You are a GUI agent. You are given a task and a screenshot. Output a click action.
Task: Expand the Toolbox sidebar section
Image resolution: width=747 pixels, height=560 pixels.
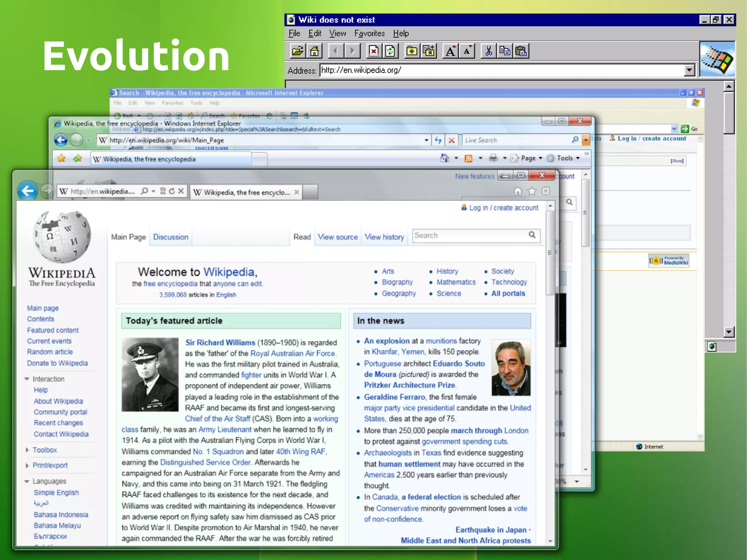point(27,450)
